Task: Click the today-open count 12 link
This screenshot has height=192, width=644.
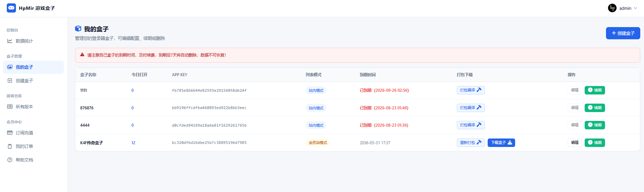Action: [x=133, y=143]
